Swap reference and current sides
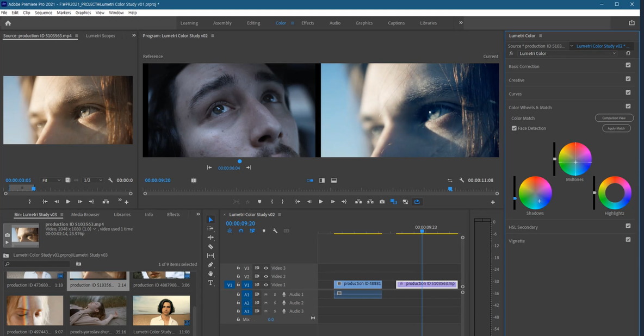 click(x=450, y=181)
